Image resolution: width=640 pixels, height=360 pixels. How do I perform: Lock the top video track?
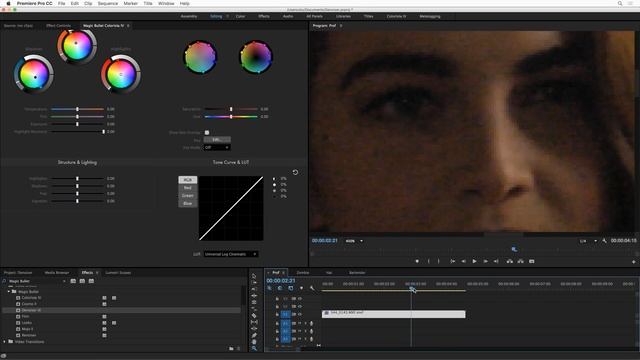[x=277, y=298]
